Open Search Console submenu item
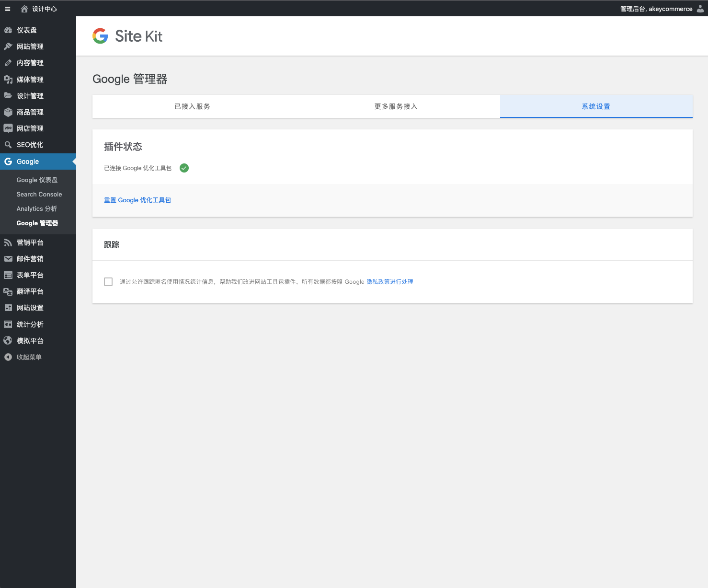 coord(39,194)
